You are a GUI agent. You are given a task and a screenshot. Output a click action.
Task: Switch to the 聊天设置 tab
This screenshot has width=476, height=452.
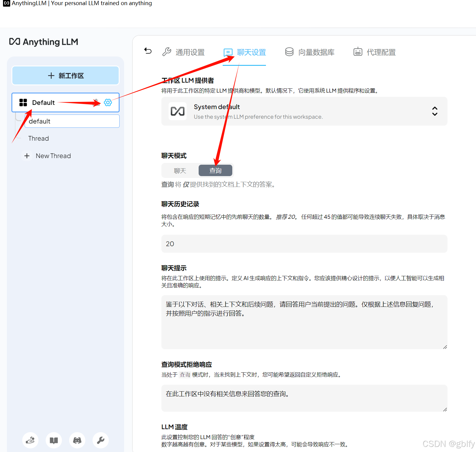click(245, 52)
